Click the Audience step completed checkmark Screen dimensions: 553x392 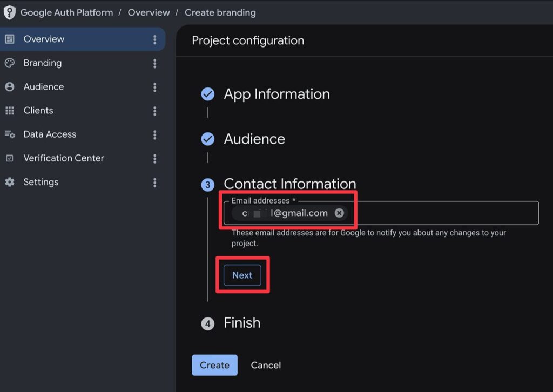pos(208,139)
